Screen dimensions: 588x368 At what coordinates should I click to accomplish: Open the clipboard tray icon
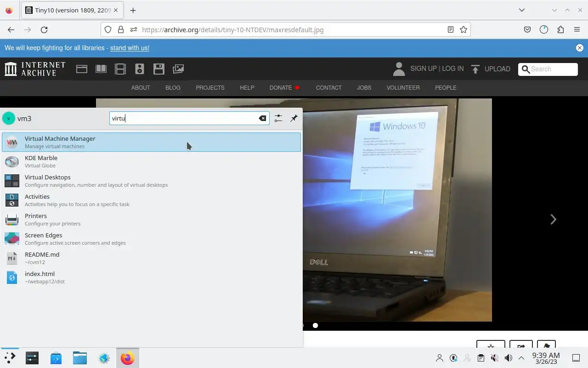tap(481, 358)
